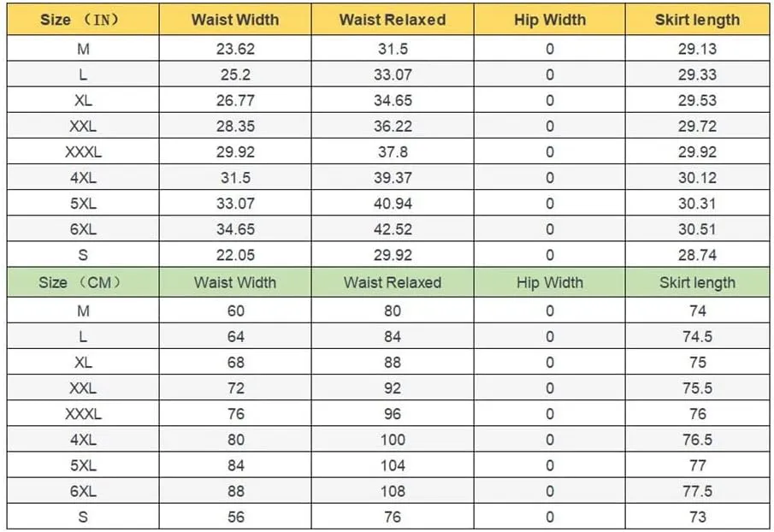
Task: Select the 28.74 skirt length cell
Action: click(x=697, y=255)
